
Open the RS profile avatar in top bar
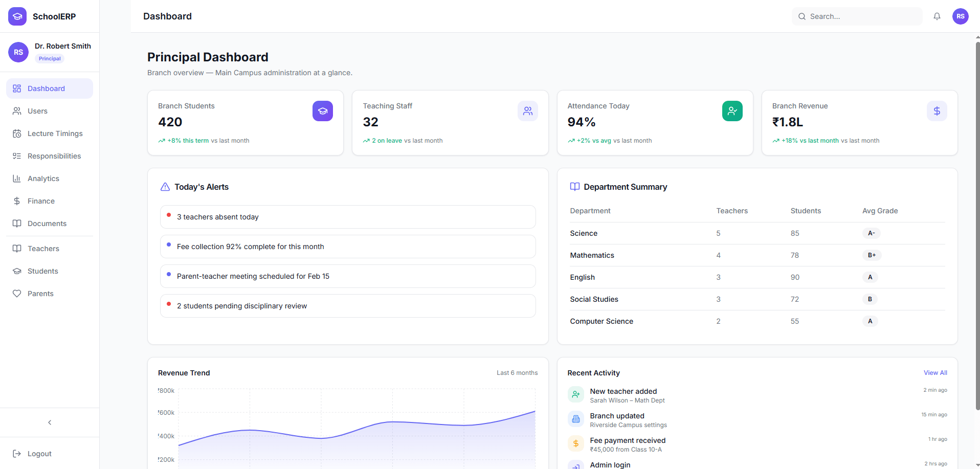pyautogui.click(x=961, y=16)
